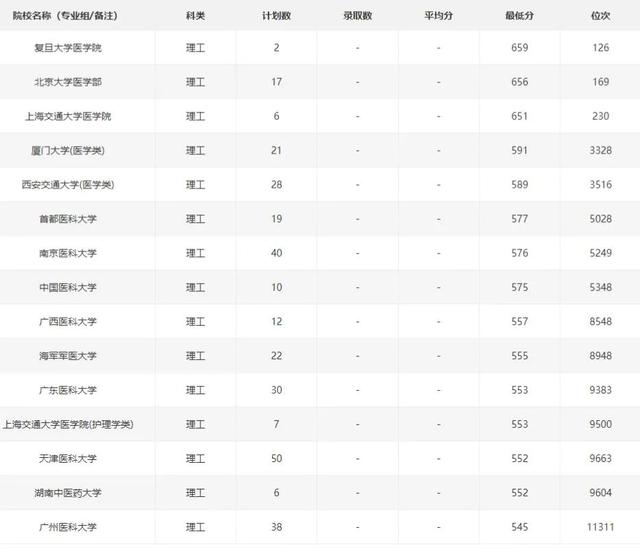Click rank value 126
This screenshot has width=640, height=558.
click(600, 48)
